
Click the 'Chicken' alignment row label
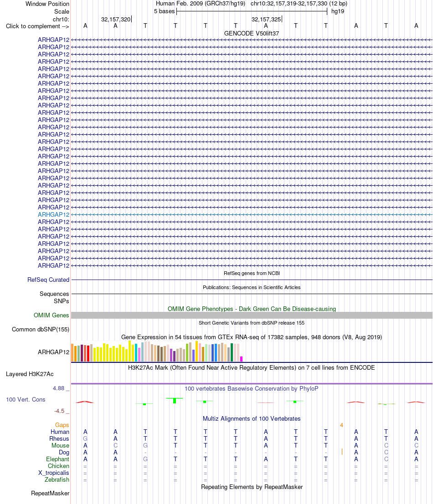tap(58, 466)
